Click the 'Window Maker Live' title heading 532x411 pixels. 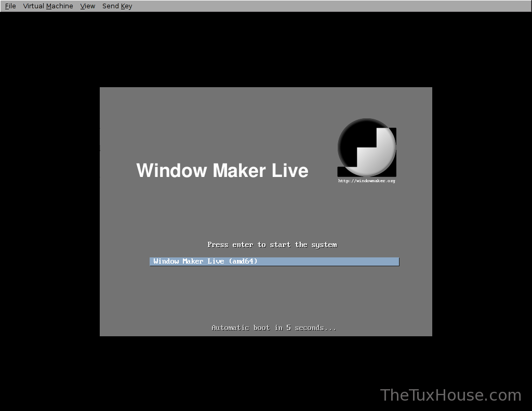pos(222,170)
